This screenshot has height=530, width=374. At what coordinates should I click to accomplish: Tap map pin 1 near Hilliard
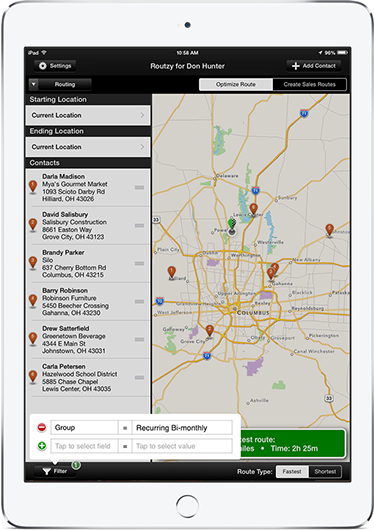[x=172, y=272]
